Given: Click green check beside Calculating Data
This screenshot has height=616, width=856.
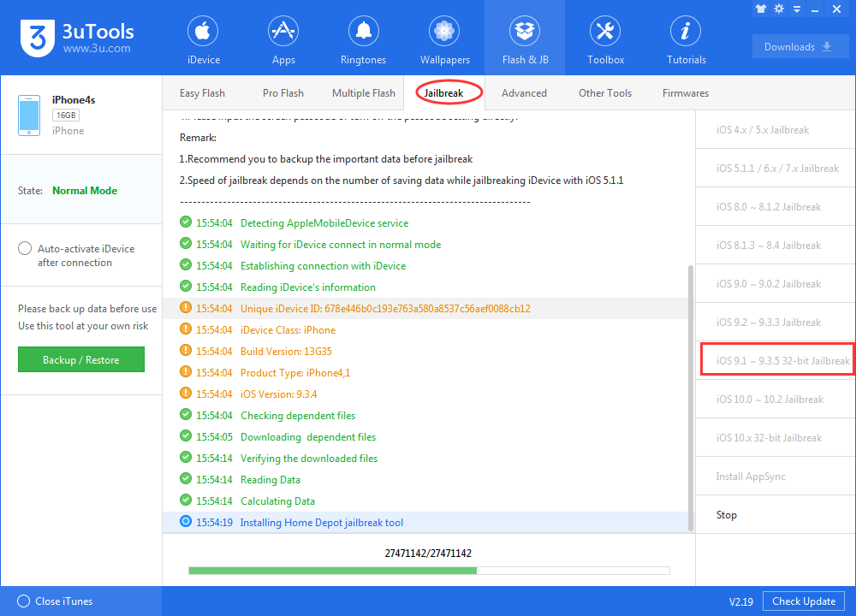Looking at the screenshot, I should [186, 500].
